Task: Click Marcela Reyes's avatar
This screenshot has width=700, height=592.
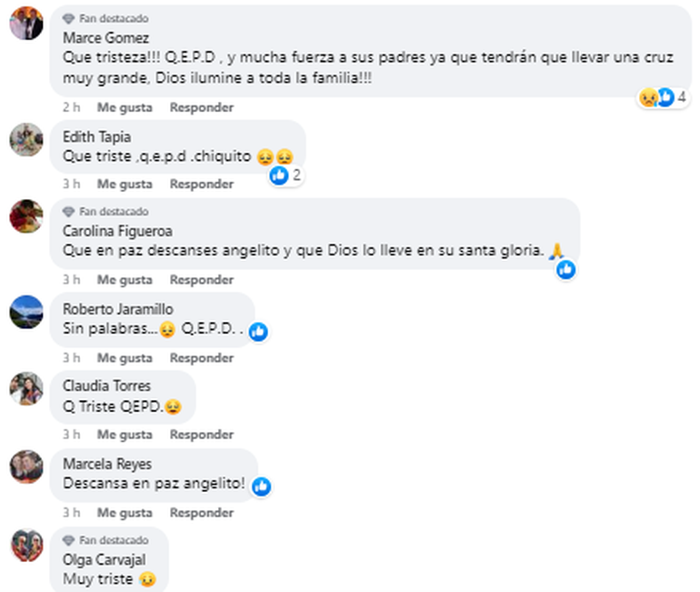Action: (25, 467)
